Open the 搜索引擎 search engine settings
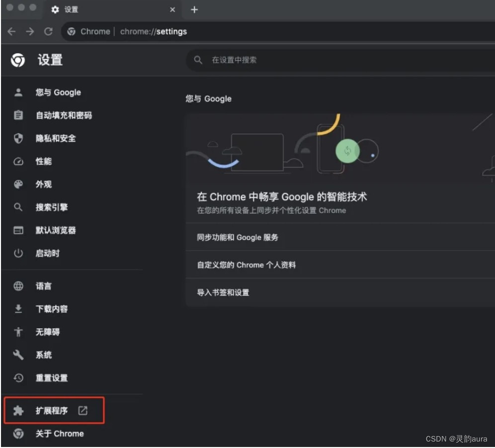The width and height of the screenshot is (495, 448). pyautogui.click(x=50, y=207)
